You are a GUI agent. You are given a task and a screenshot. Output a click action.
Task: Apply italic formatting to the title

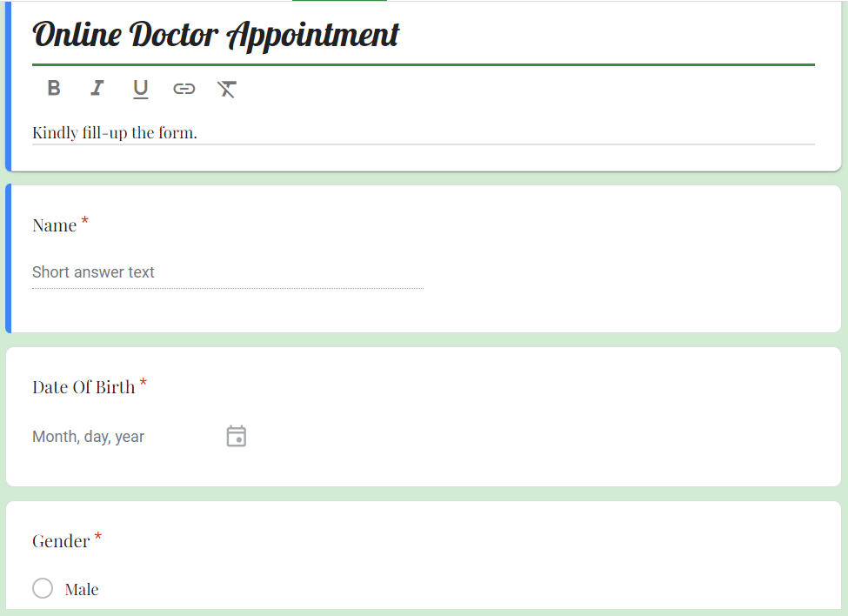tap(97, 88)
